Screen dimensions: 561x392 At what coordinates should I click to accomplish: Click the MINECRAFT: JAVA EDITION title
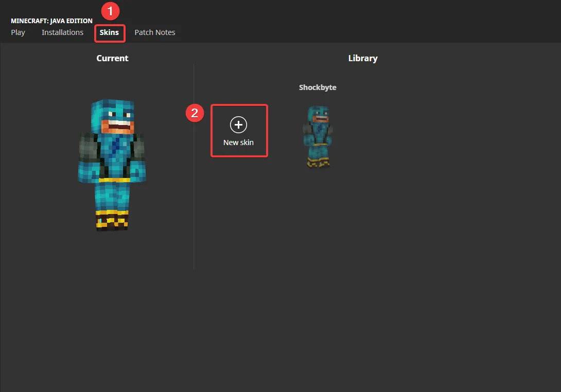pyautogui.click(x=51, y=21)
